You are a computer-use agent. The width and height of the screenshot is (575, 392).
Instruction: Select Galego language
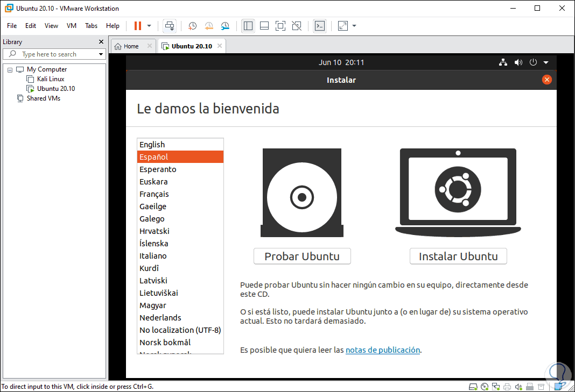click(x=180, y=219)
